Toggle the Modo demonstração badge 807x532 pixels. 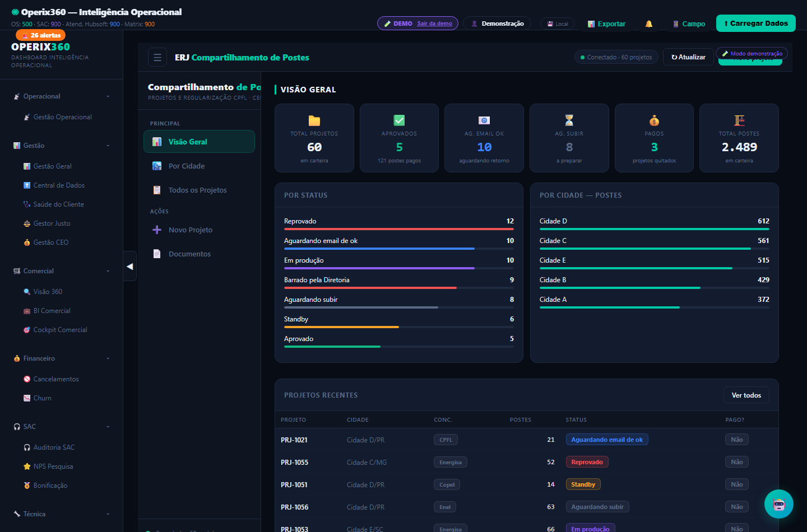[x=752, y=54]
